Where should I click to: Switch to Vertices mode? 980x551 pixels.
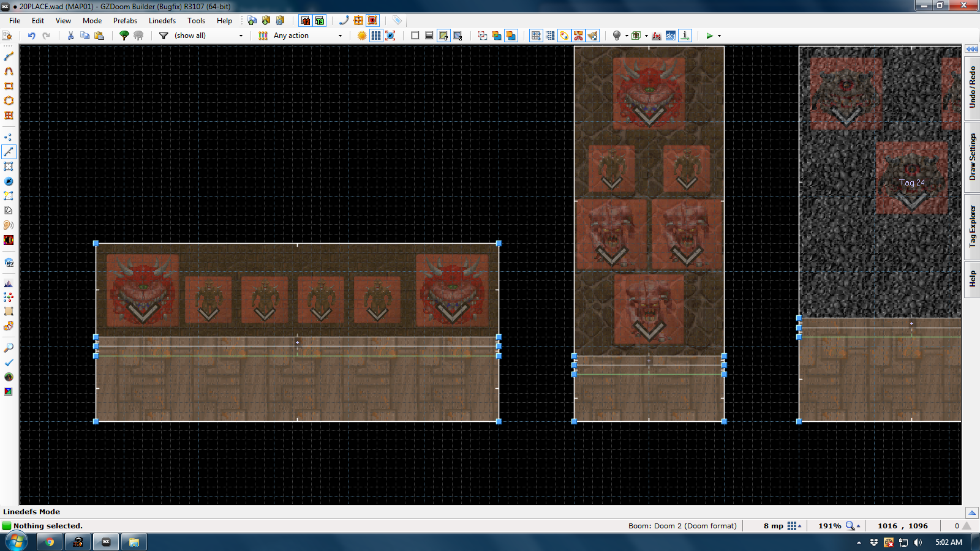(x=9, y=137)
